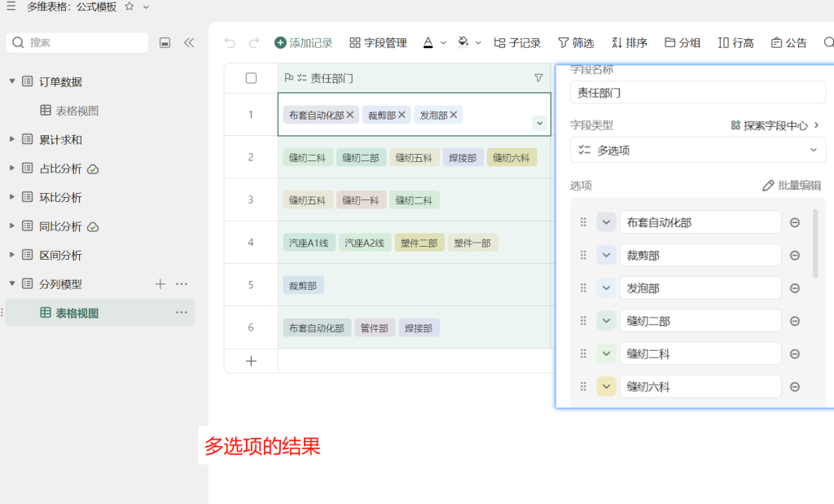Open the 多选项 field type dropdown
Image resolution: width=834 pixels, height=504 pixels.
pyautogui.click(x=697, y=150)
